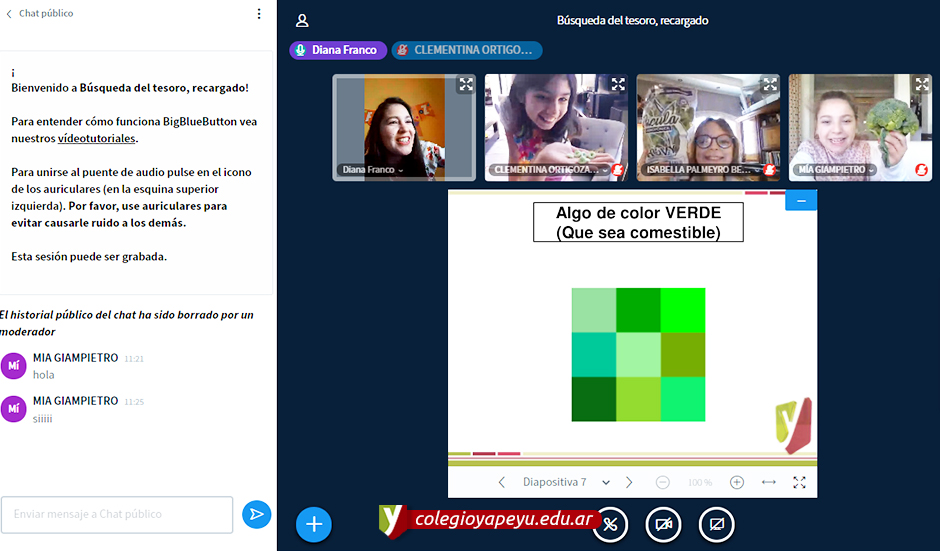Viewport: 940px width, 551px height.
Task: Zoom in on the presentation
Action: click(x=737, y=482)
